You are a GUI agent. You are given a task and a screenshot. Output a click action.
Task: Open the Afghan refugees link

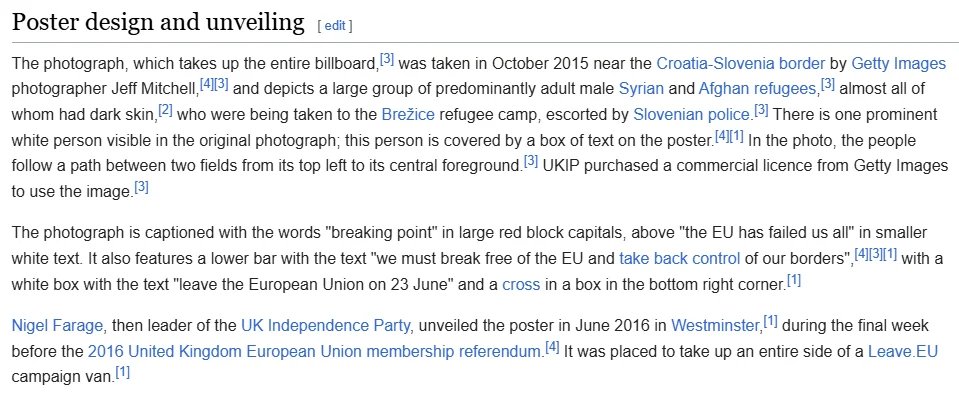[x=757, y=89]
